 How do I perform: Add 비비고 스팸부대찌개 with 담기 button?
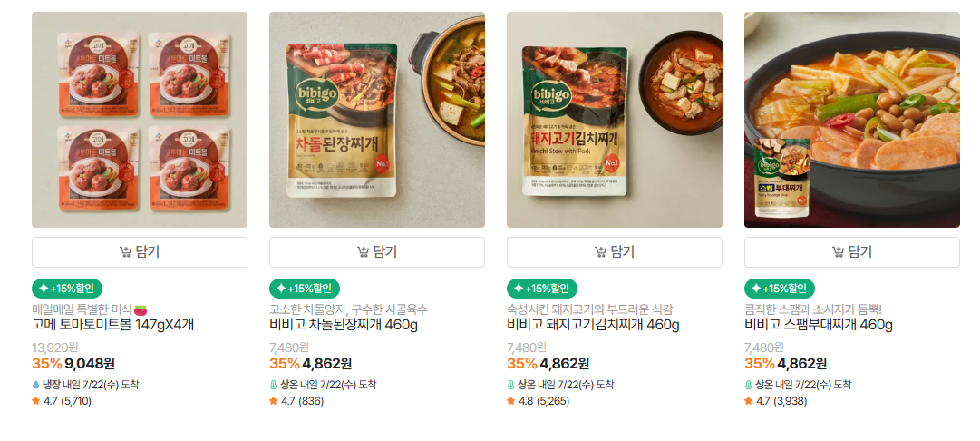coord(852,252)
